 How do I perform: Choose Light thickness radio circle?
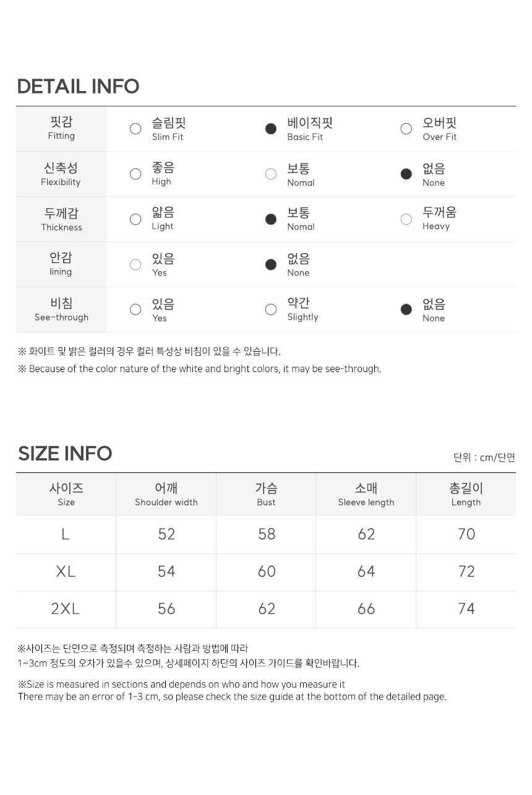coord(135,219)
